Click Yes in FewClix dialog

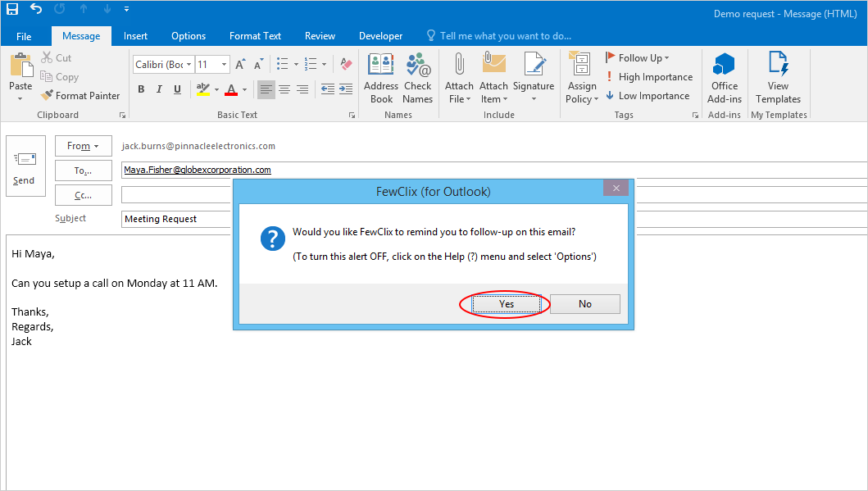pos(507,304)
